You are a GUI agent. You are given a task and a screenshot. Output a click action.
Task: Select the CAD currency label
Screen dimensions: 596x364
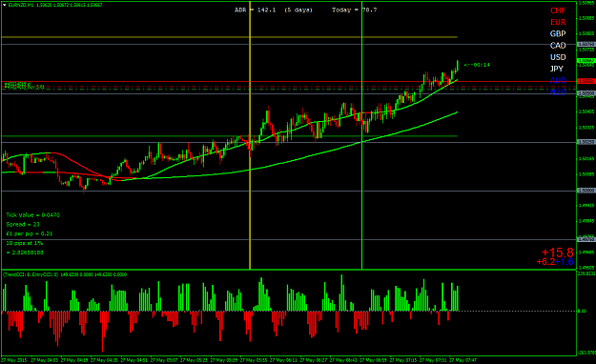click(558, 46)
